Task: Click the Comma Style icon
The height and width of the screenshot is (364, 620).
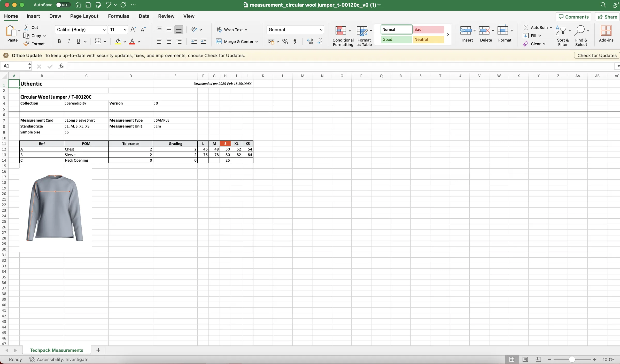Action: pos(295,42)
